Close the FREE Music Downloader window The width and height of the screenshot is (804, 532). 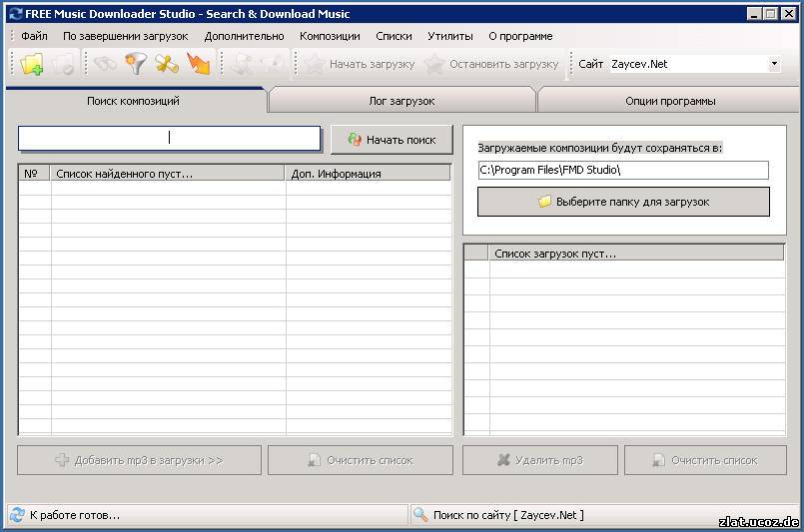tap(789, 14)
